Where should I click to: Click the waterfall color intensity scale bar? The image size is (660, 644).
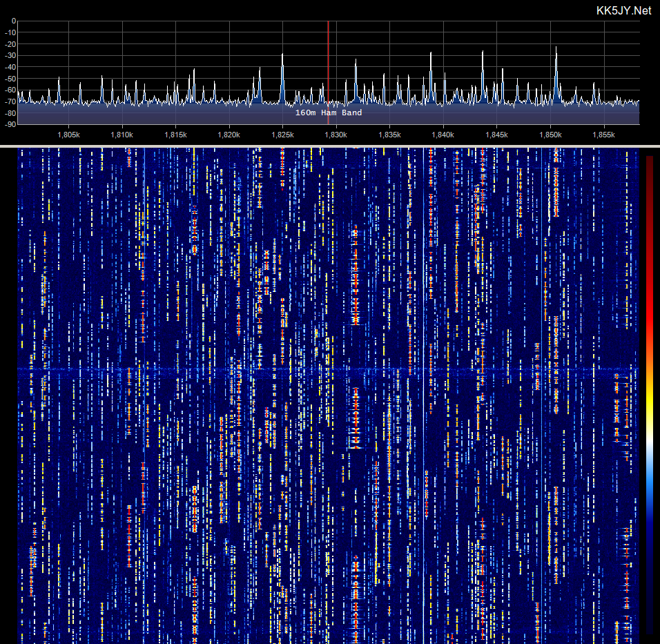coord(650,395)
